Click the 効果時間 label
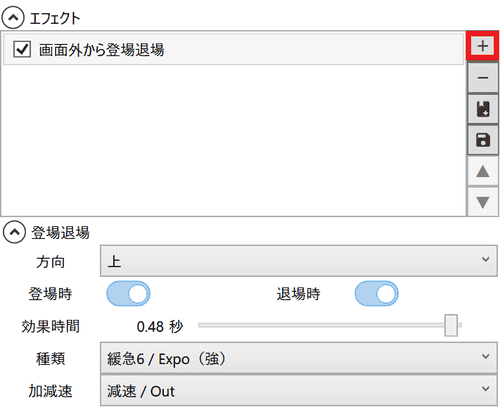Screen dimensions: 500x409 (50, 326)
